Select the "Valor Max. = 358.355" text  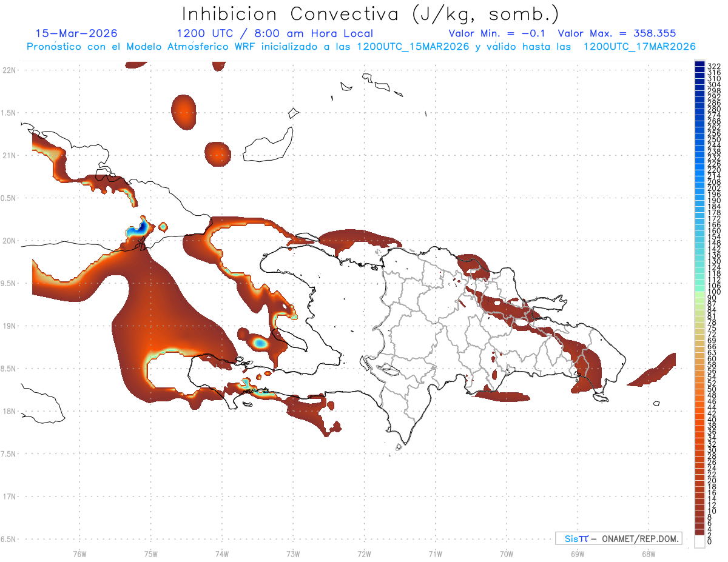click(616, 33)
